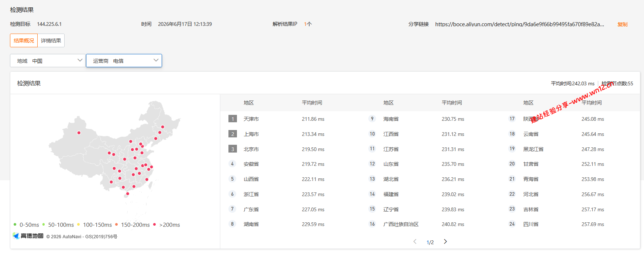Toggle the 100-150ms legend entry
This screenshot has height=253, width=644.
point(94,225)
